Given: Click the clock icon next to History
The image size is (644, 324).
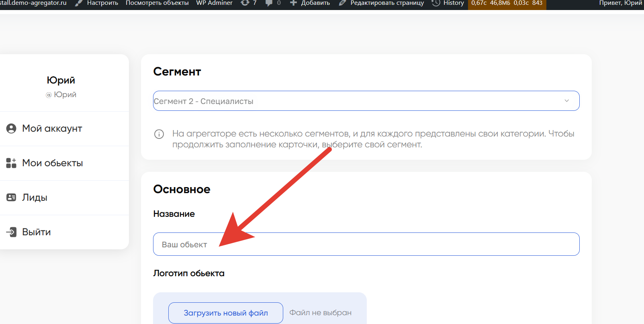Looking at the screenshot, I should coord(435,3).
